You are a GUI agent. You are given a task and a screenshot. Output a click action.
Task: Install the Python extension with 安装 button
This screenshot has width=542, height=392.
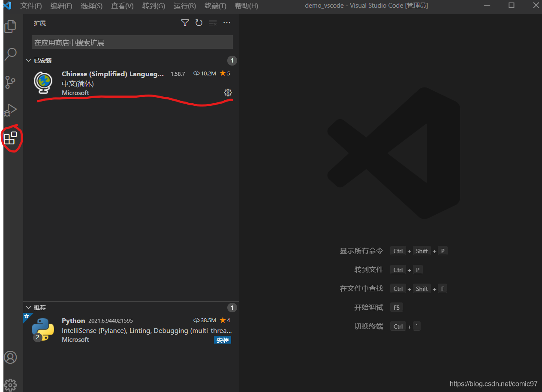[223, 340]
